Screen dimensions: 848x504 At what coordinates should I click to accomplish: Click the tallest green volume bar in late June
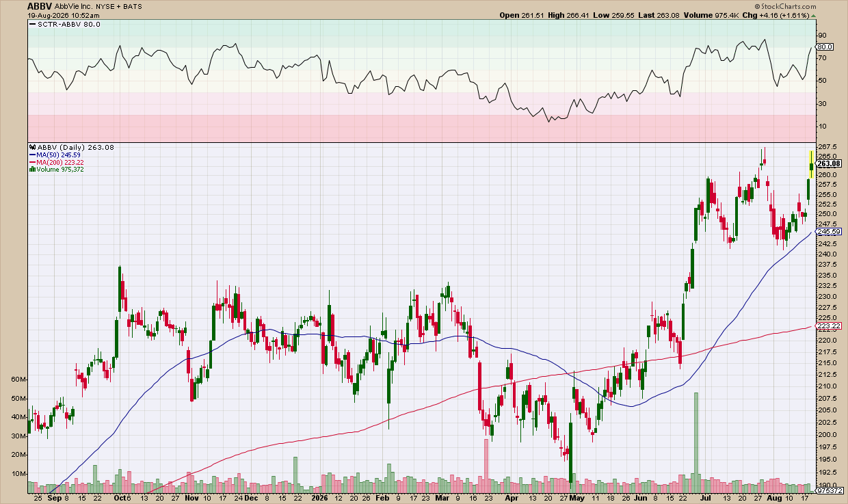[697, 442]
